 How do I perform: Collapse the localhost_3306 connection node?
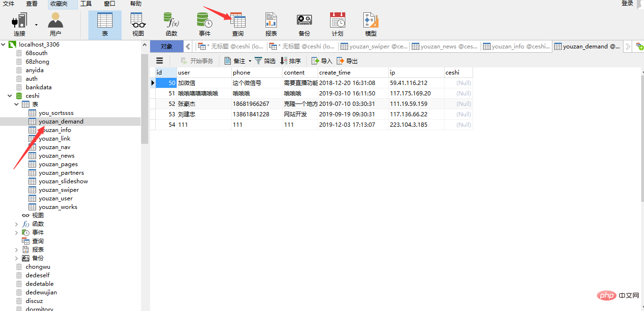pos(4,45)
